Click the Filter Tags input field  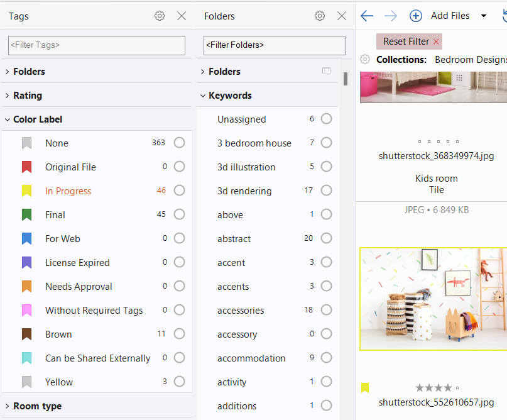pyautogui.click(x=97, y=45)
